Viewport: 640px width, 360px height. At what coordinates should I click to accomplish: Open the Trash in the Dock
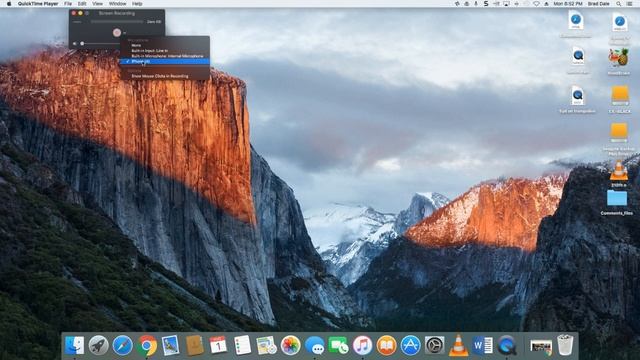tap(565, 345)
